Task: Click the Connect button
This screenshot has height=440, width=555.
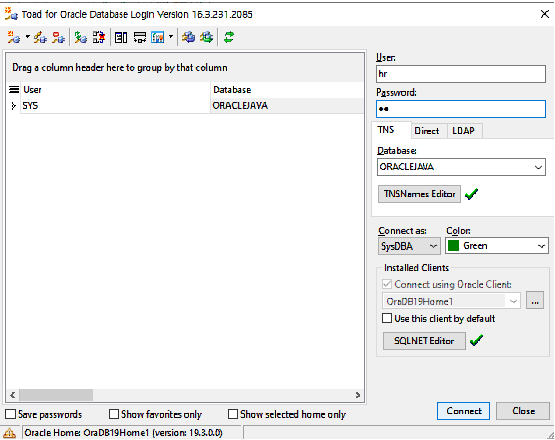Action: click(463, 411)
